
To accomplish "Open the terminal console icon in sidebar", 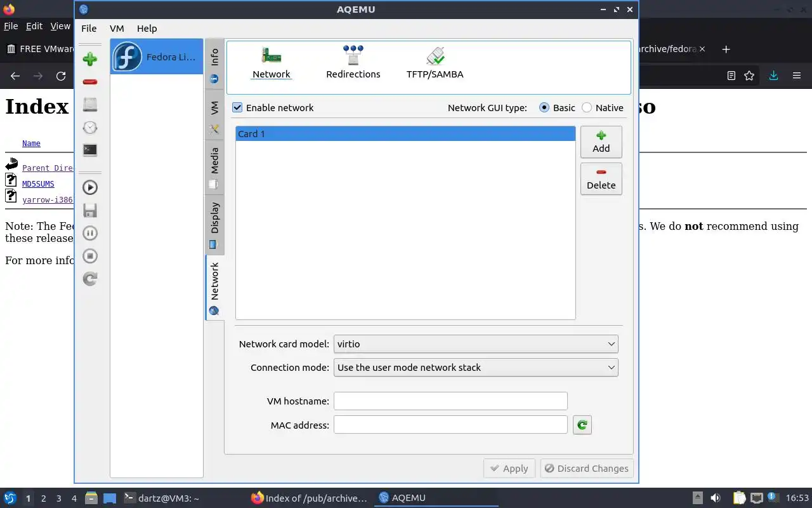I will point(90,150).
